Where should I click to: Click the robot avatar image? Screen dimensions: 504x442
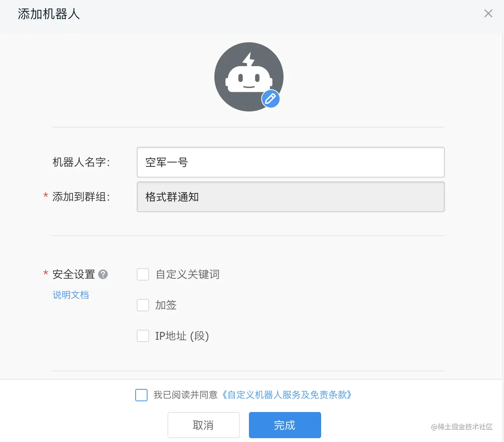[x=249, y=77]
